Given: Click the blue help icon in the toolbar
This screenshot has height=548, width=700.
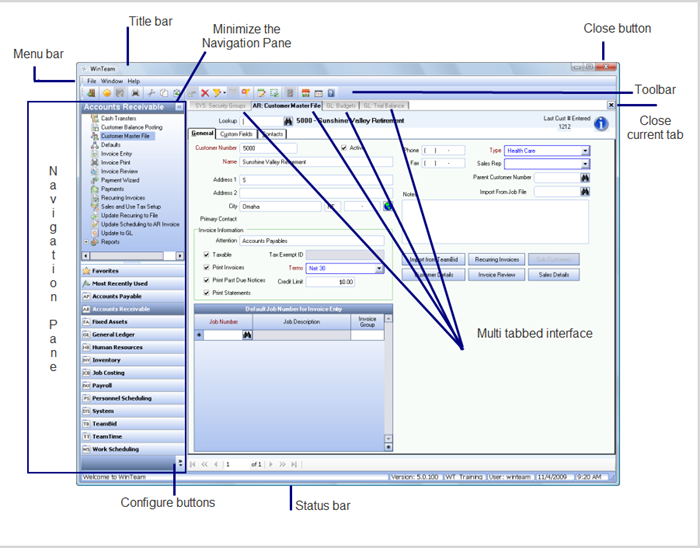Looking at the screenshot, I should coord(331,92).
